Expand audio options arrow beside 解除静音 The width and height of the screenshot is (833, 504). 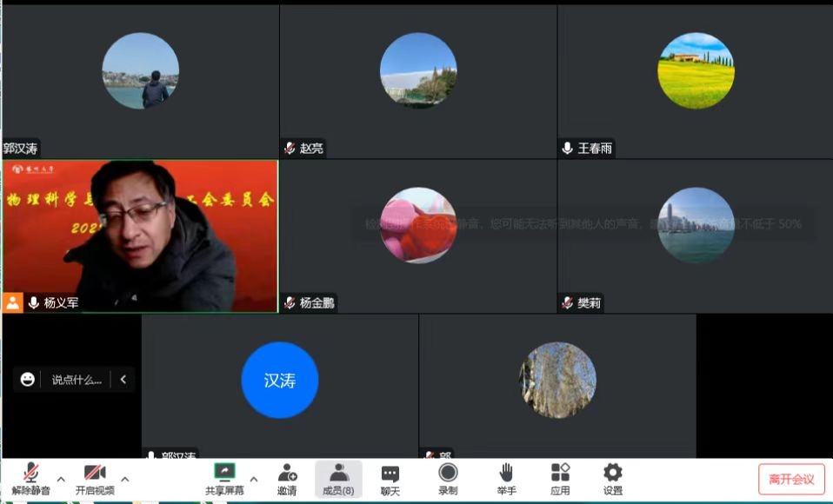(x=61, y=479)
